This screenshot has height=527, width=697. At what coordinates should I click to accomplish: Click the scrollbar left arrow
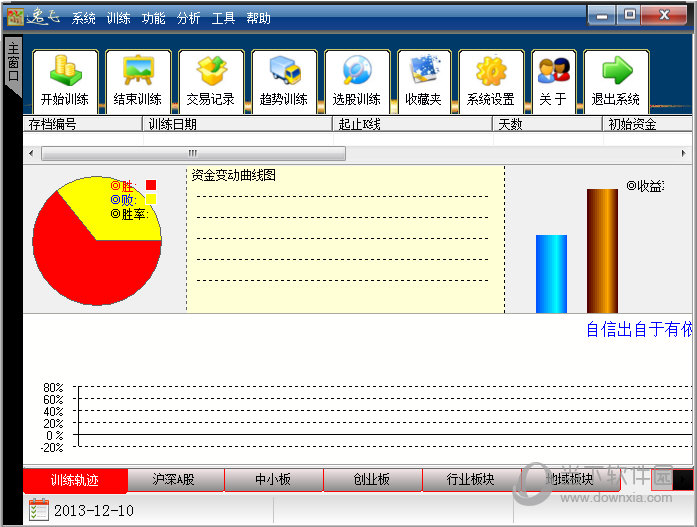click(31, 154)
